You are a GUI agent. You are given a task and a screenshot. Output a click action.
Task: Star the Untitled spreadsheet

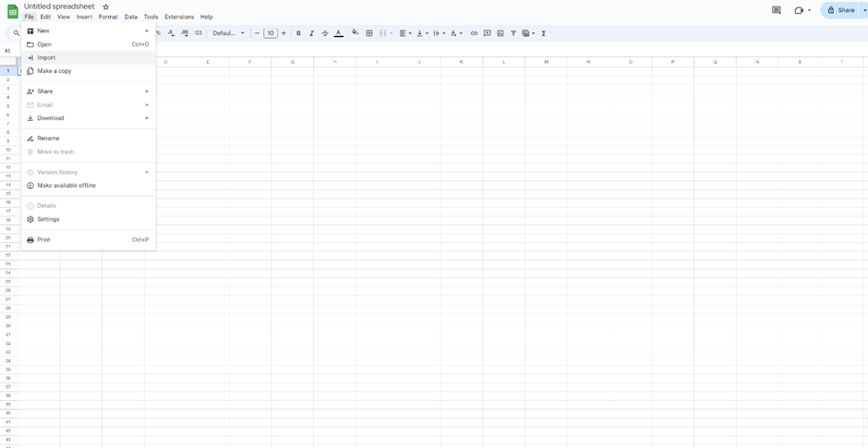tap(106, 6)
